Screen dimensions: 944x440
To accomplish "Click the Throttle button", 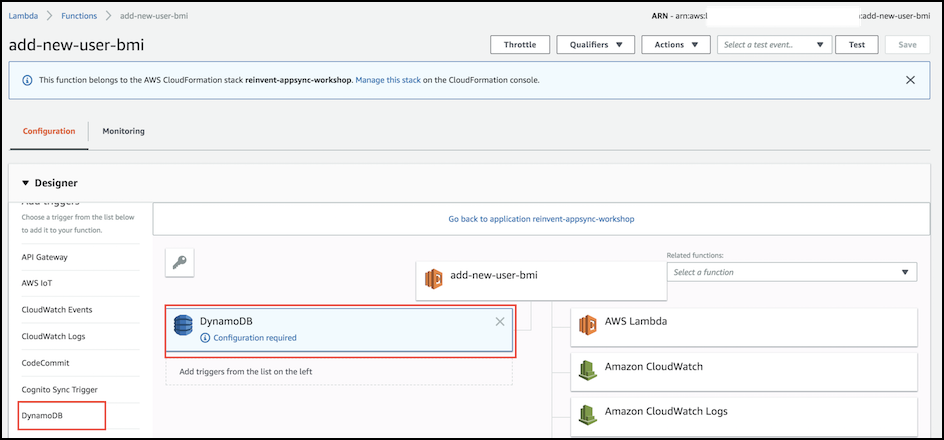I will 520,45.
